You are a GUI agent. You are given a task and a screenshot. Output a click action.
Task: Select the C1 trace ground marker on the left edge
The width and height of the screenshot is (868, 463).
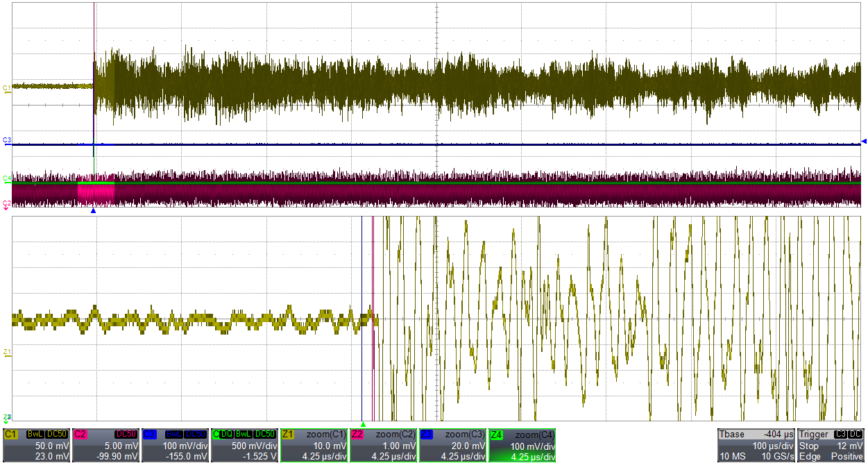point(7,89)
